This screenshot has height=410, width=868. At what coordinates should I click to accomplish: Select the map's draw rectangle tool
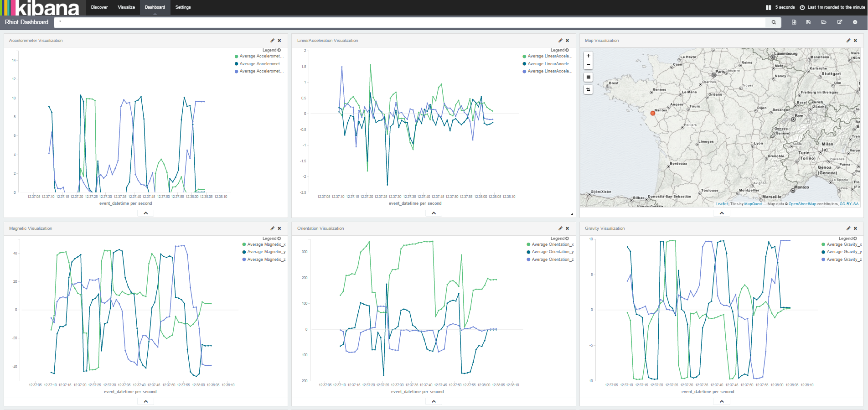589,77
